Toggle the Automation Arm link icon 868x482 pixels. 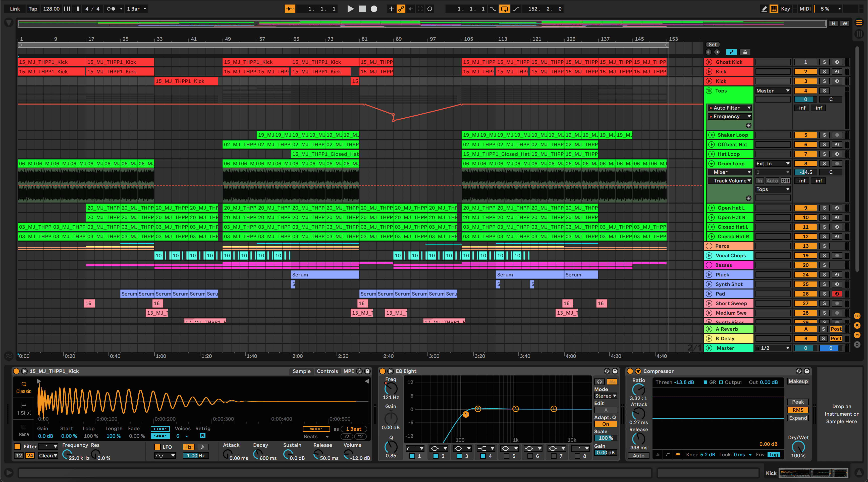pyautogui.click(x=401, y=9)
